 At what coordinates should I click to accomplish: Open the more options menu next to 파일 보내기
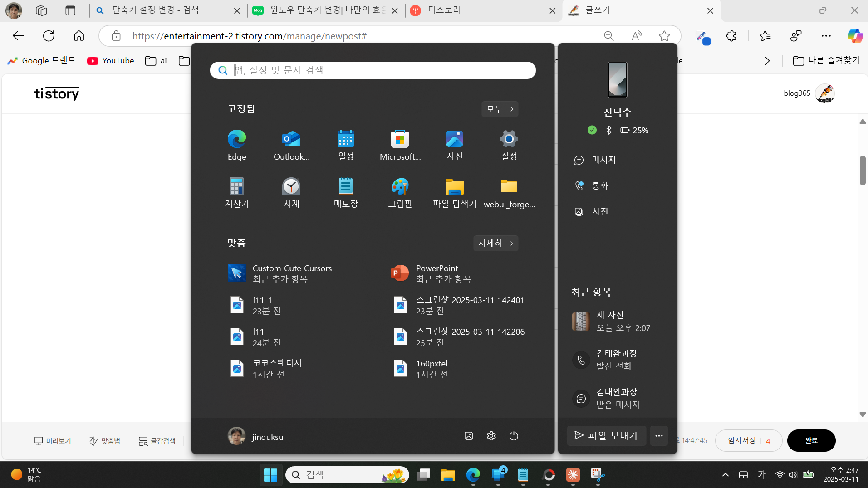tap(658, 435)
